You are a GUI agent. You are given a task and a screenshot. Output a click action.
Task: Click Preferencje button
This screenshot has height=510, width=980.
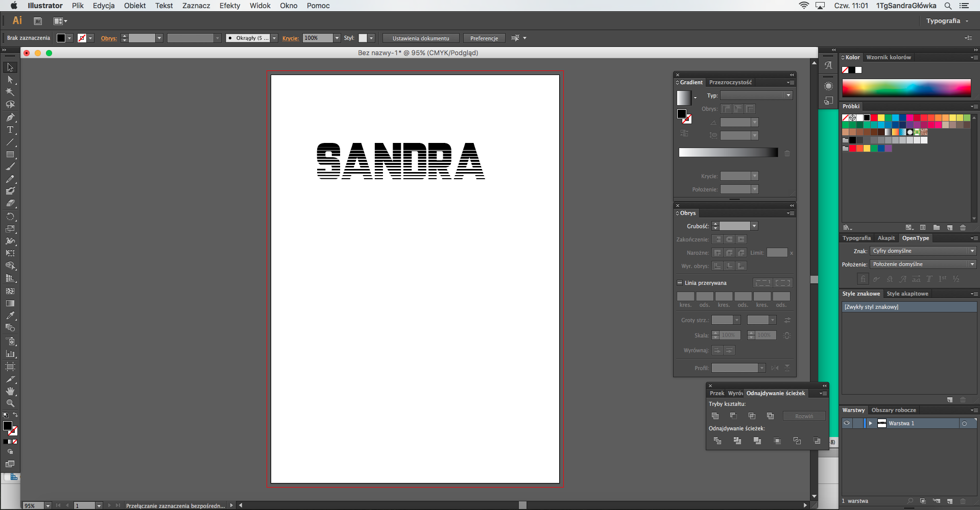click(x=484, y=38)
